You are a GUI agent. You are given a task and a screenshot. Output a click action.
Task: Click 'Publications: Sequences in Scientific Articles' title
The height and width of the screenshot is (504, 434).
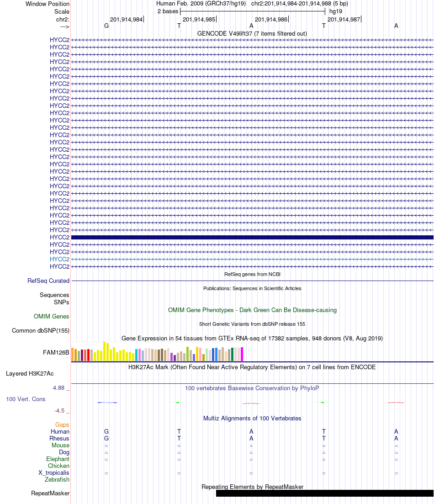[252, 288]
